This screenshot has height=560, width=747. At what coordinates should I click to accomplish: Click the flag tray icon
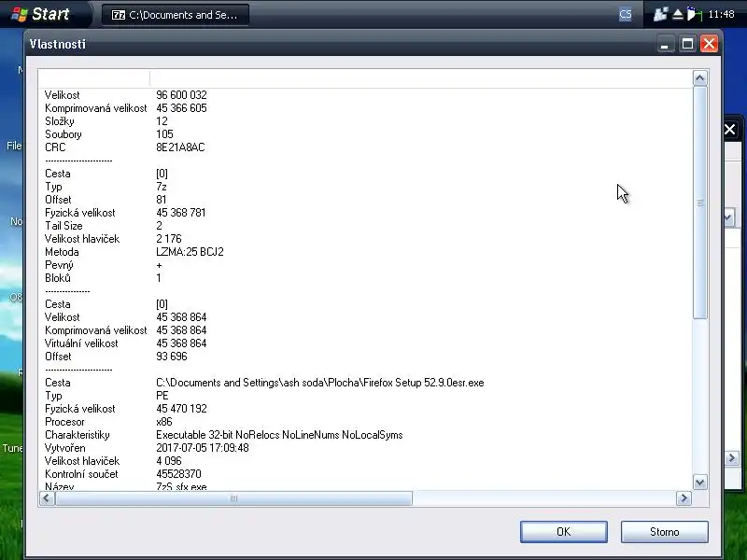tap(695, 14)
